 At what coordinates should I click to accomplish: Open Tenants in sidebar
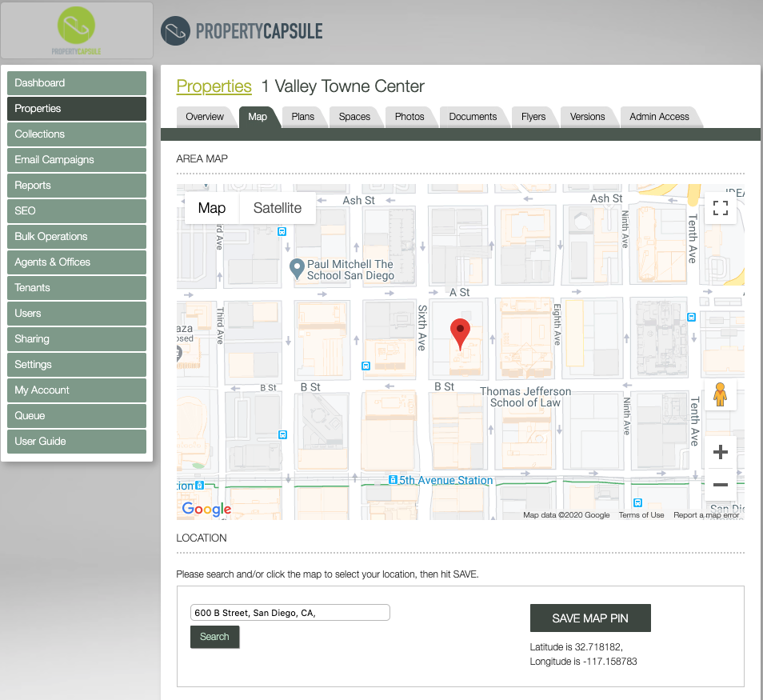click(77, 288)
